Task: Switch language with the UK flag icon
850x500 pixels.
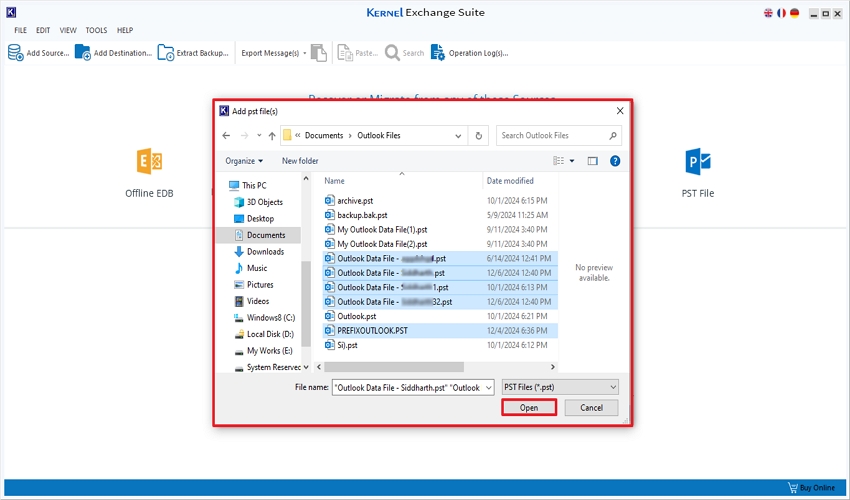Action: point(768,13)
